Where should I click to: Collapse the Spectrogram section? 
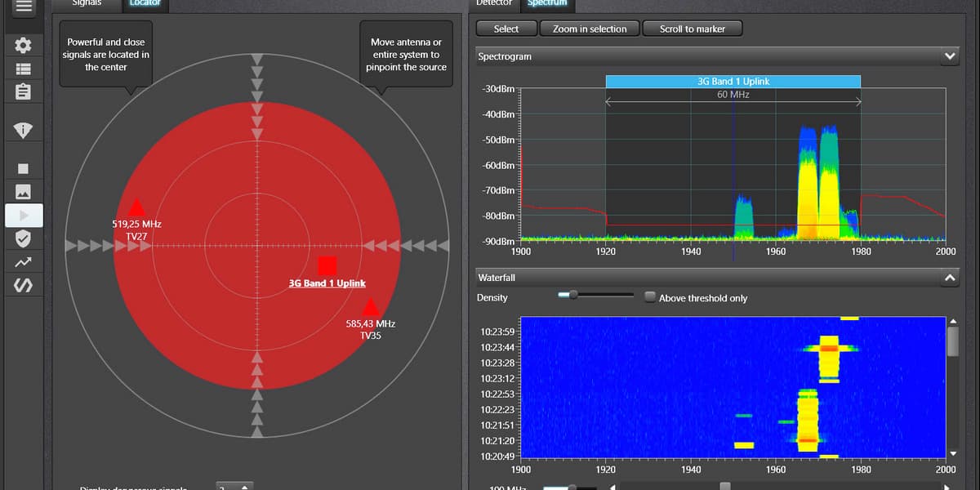point(949,56)
